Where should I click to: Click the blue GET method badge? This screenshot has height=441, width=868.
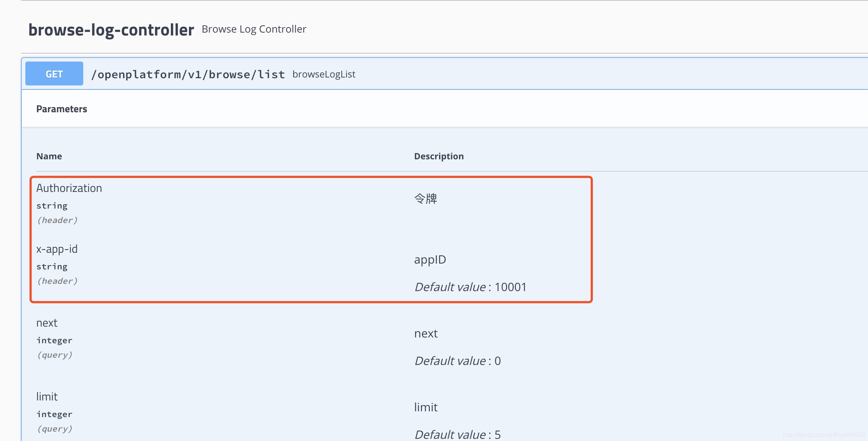coord(54,74)
